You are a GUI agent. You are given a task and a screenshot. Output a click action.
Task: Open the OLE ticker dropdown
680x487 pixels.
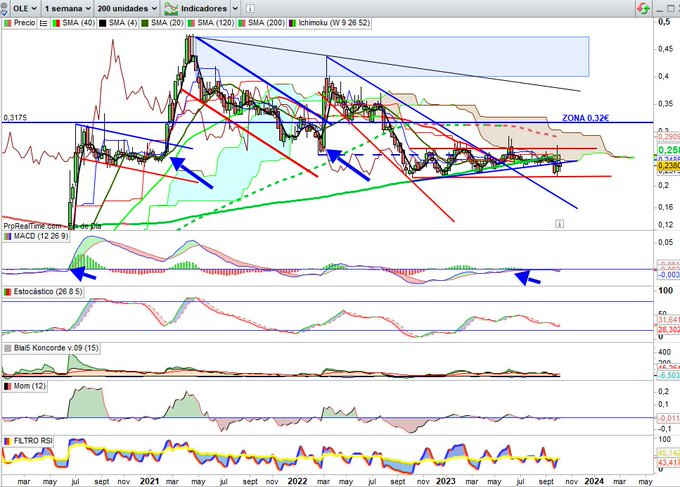coord(25,8)
